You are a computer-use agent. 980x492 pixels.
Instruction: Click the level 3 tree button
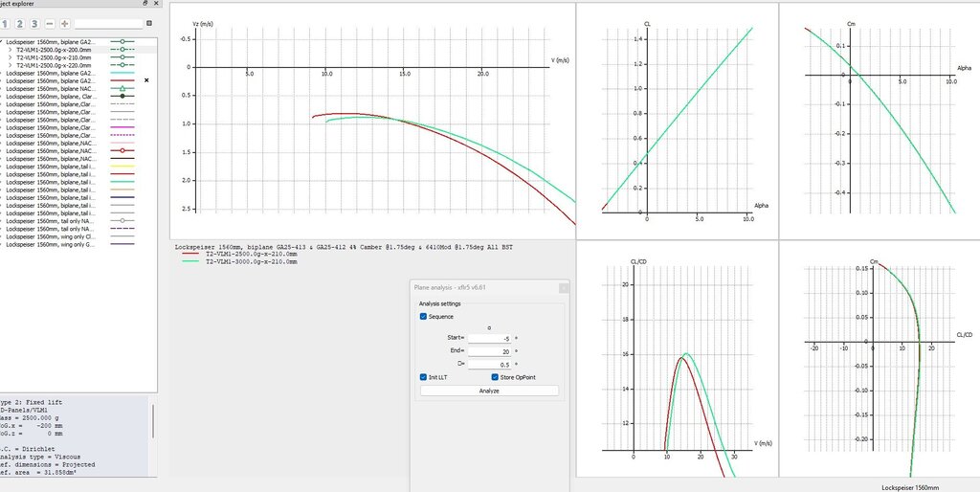click(35, 23)
